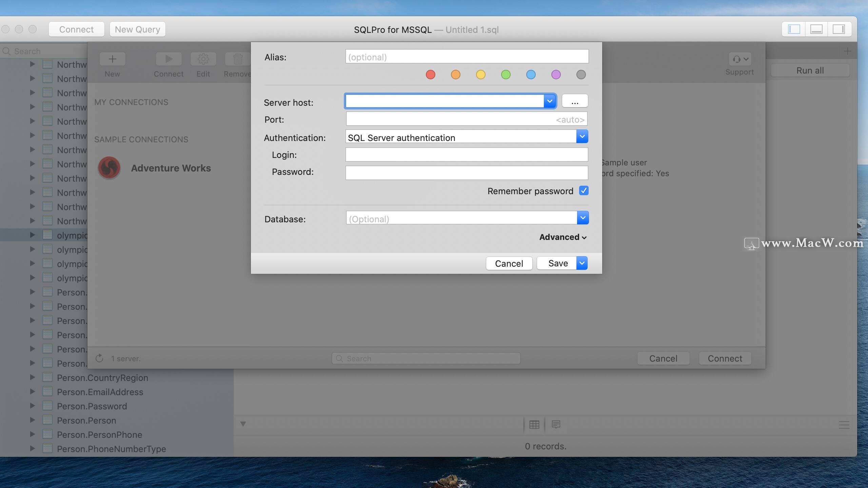Select the gray color swatch

click(581, 75)
